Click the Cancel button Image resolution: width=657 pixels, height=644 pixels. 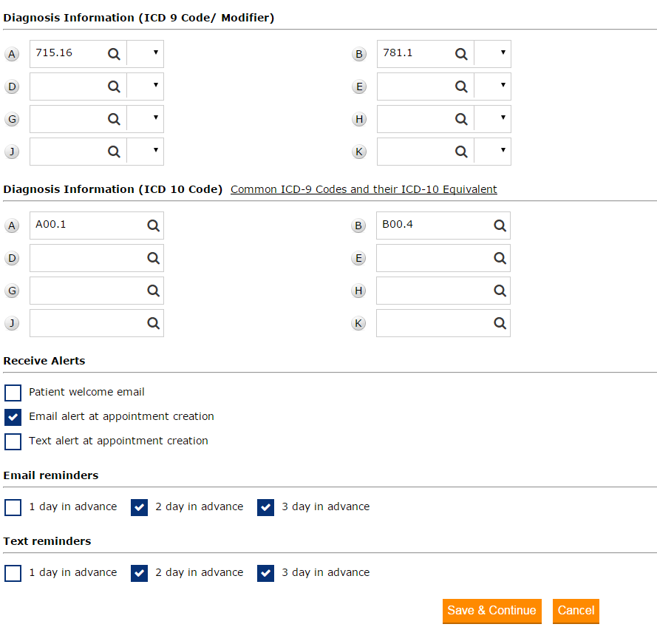576,611
